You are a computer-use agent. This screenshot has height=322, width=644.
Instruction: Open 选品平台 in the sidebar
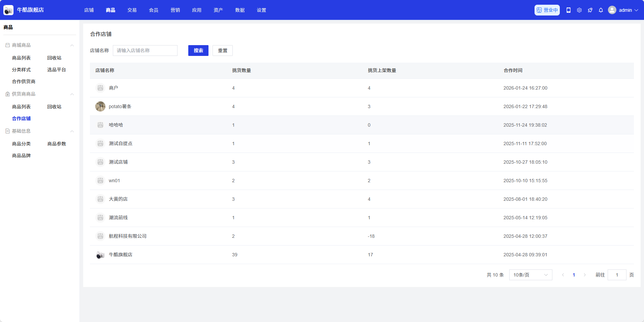coord(57,70)
